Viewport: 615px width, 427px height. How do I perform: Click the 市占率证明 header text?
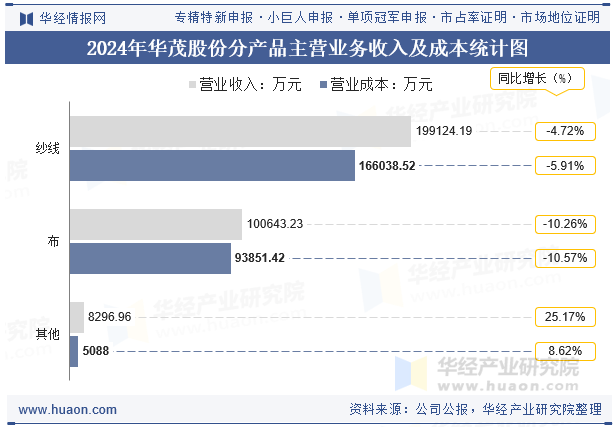coord(473,17)
